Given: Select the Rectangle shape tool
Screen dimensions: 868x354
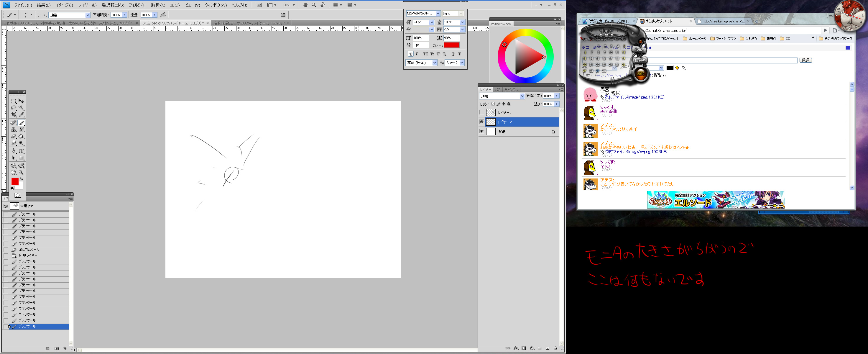Looking at the screenshot, I should point(21,158).
